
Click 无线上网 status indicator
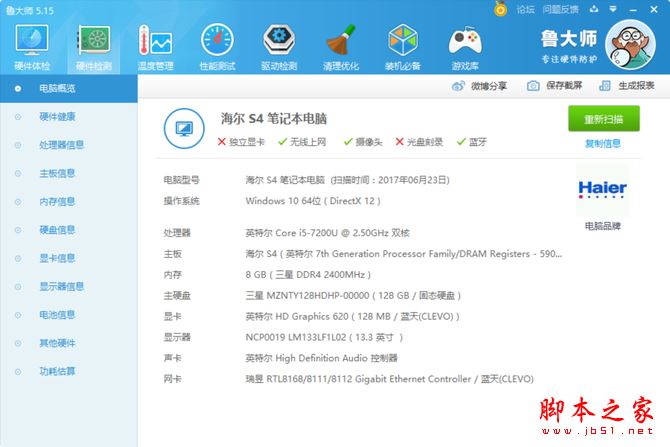tap(302, 142)
